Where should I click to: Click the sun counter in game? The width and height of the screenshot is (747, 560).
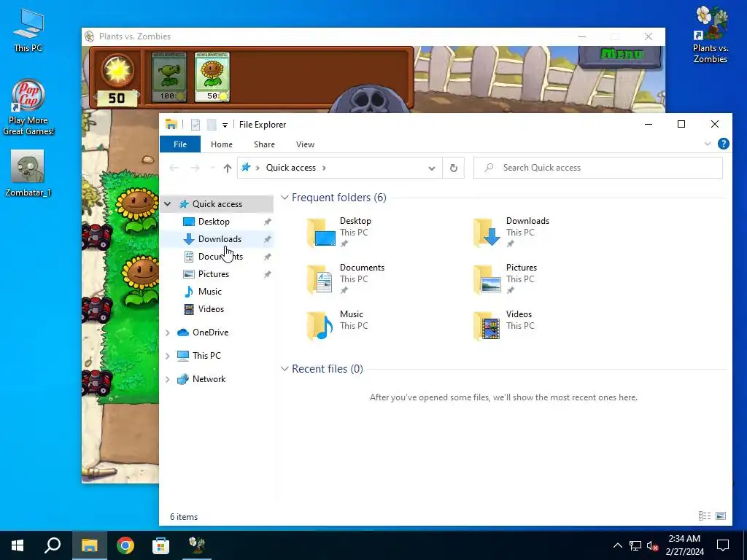click(117, 79)
